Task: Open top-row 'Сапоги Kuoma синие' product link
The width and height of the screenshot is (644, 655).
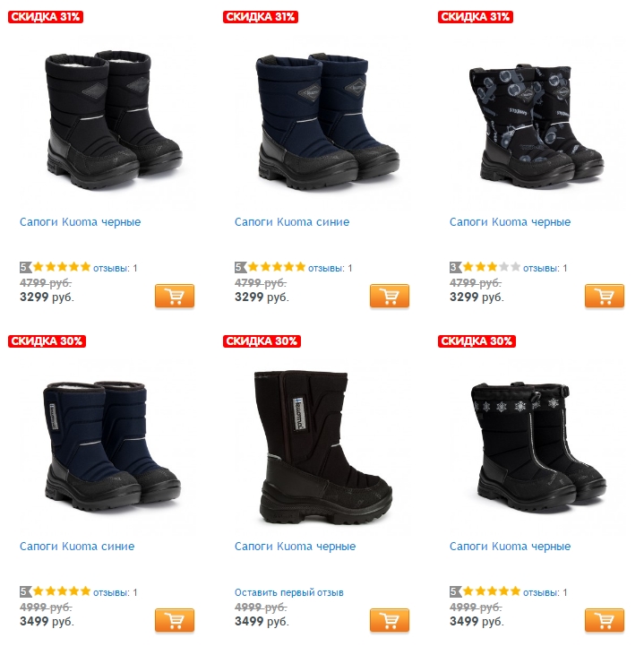Action: (x=292, y=222)
